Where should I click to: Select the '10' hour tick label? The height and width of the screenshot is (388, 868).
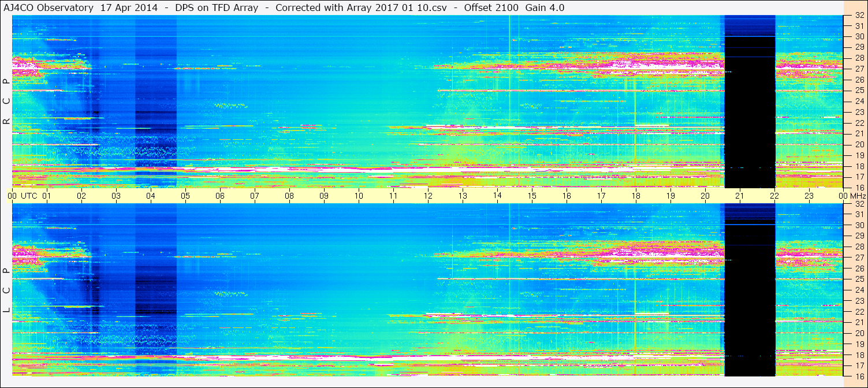(359, 196)
